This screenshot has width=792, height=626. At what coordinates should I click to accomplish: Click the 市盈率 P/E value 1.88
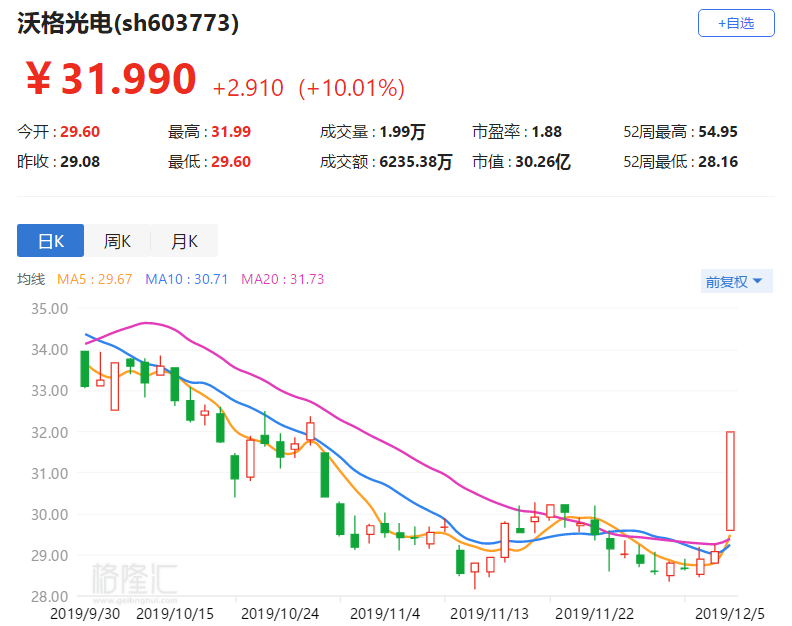pos(547,132)
